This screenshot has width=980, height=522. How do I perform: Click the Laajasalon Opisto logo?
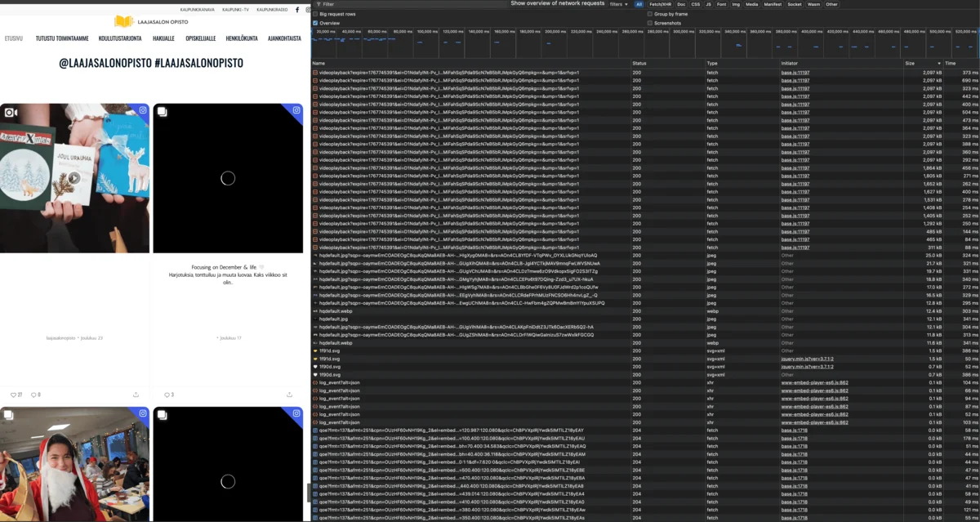[122, 21]
